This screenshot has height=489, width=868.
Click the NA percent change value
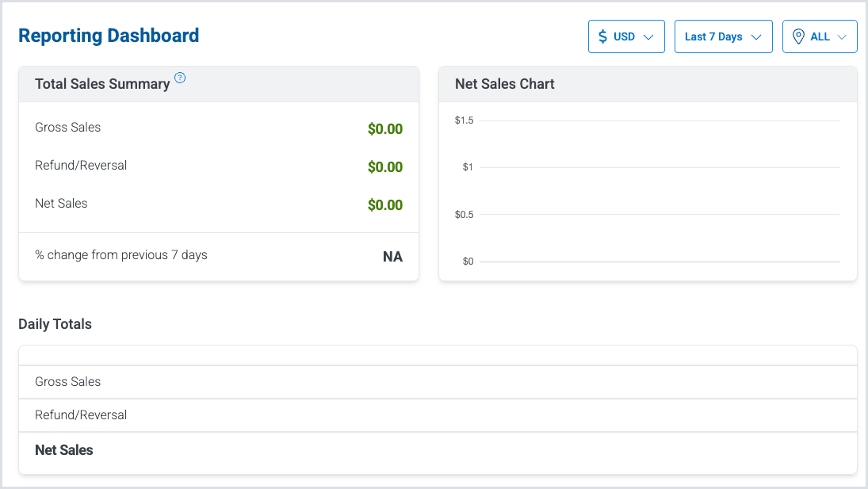pyautogui.click(x=392, y=257)
